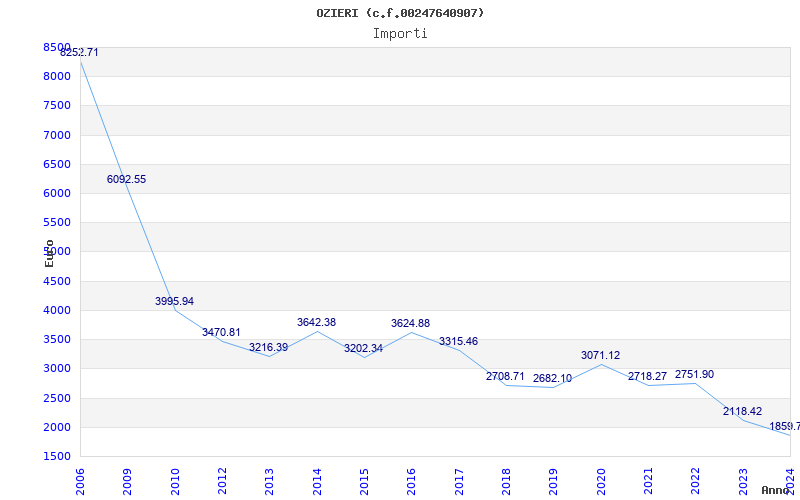Click the 5500 value on the Euro axis
Viewport: 800px width, 500px height.
click(x=57, y=222)
